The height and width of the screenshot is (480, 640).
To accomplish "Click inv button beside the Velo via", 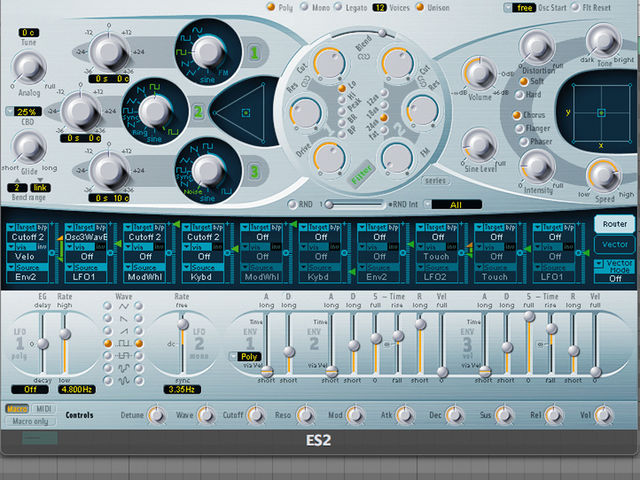I will click(x=42, y=247).
